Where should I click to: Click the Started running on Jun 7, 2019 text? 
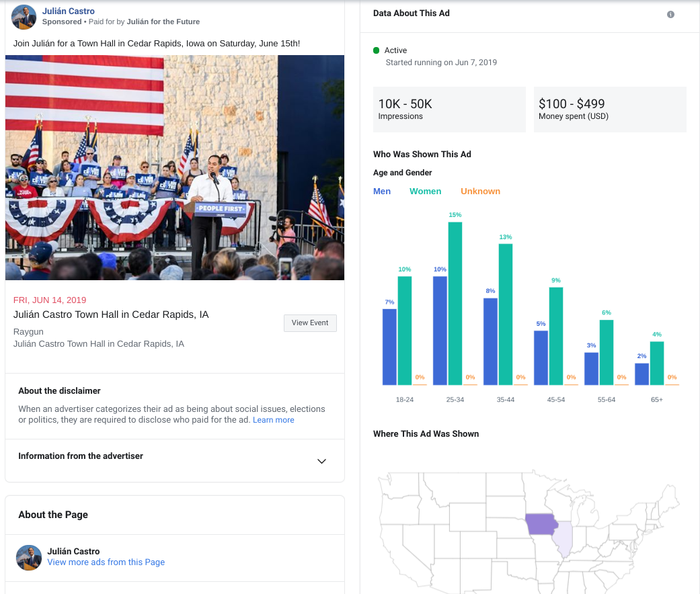point(441,62)
